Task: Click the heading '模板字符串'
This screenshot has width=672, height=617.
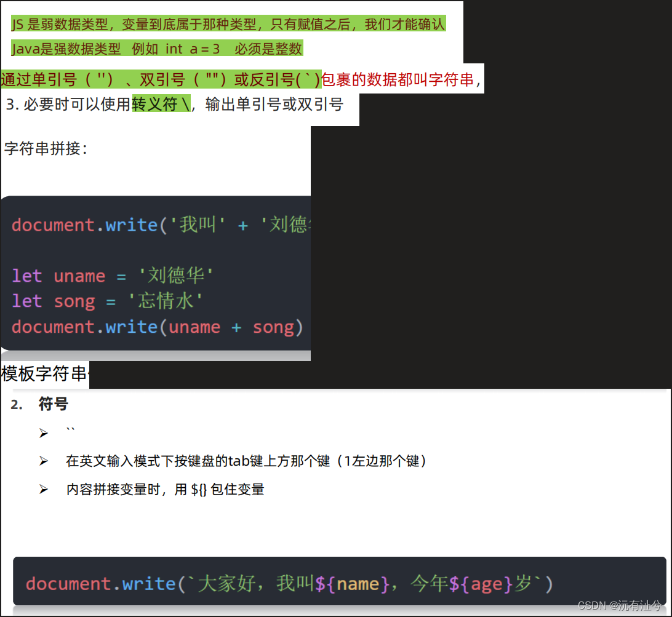Action: tap(44, 373)
